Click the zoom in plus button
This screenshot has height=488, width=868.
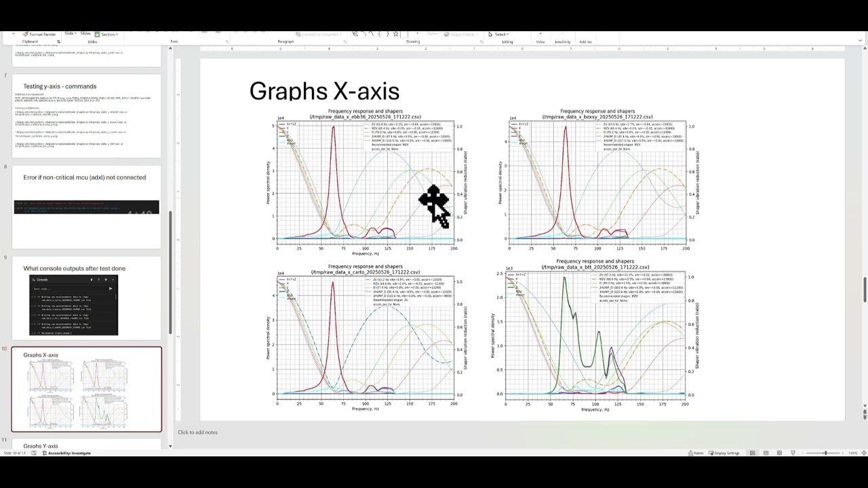click(842, 453)
